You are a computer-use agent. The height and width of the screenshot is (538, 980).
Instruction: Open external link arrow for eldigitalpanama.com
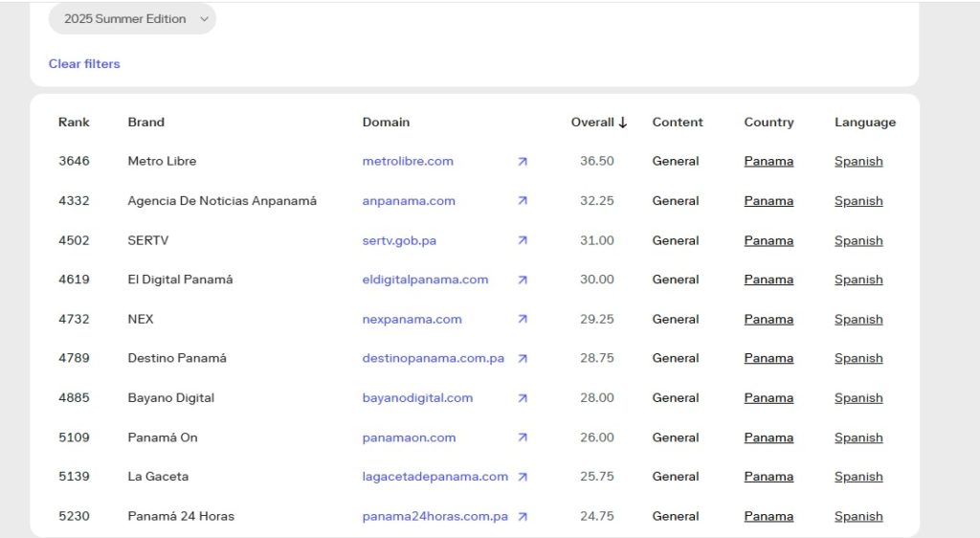coord(523,280)
